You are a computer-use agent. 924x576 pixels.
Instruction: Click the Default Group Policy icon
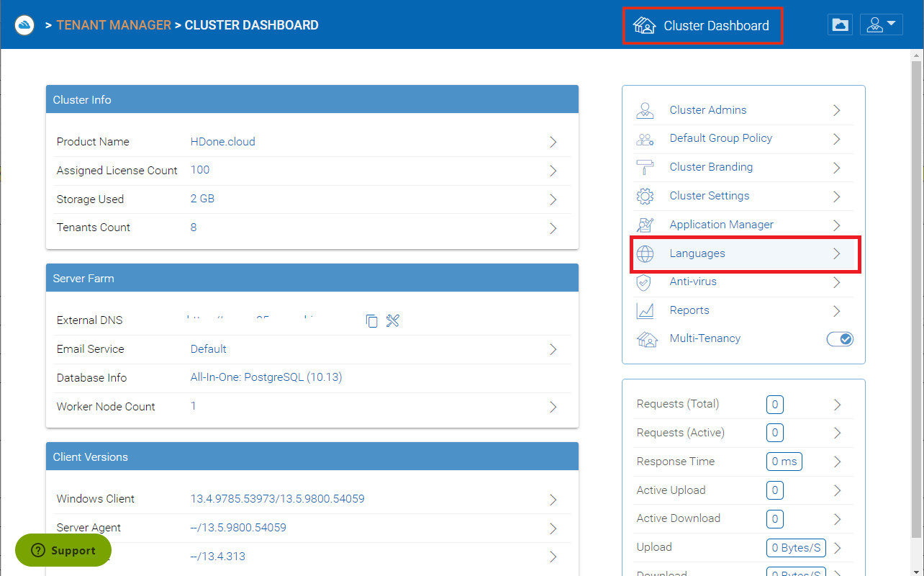tap(645, 139)
